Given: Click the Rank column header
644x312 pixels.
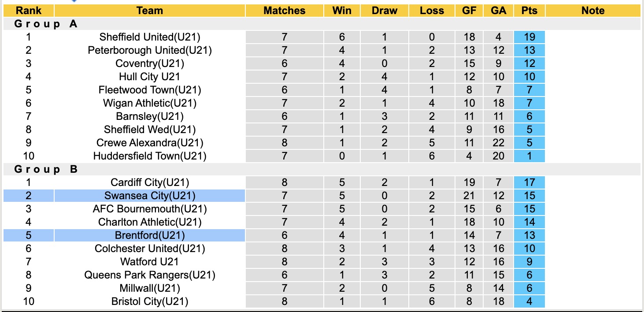Looking at the screenshot, I should point(29,11).
